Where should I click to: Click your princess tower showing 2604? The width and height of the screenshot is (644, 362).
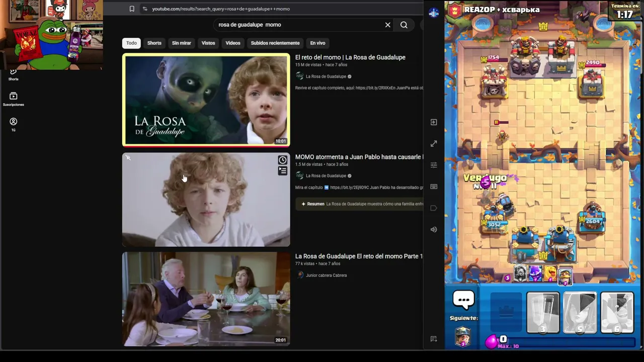[x=592, y=219]
